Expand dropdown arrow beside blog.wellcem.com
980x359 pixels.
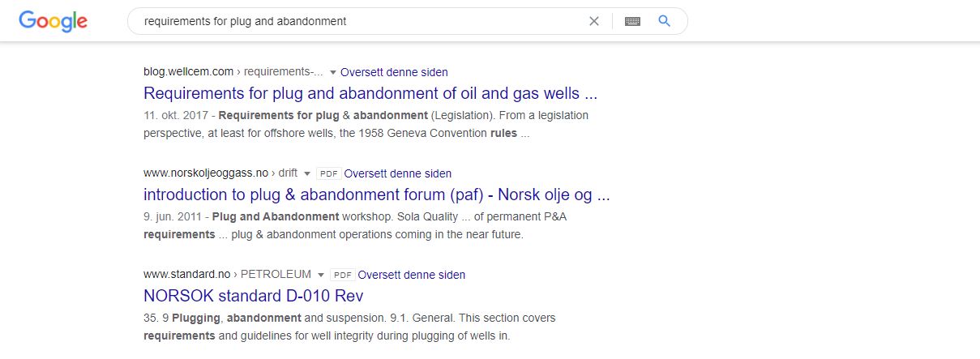click(x=332, y=72)
